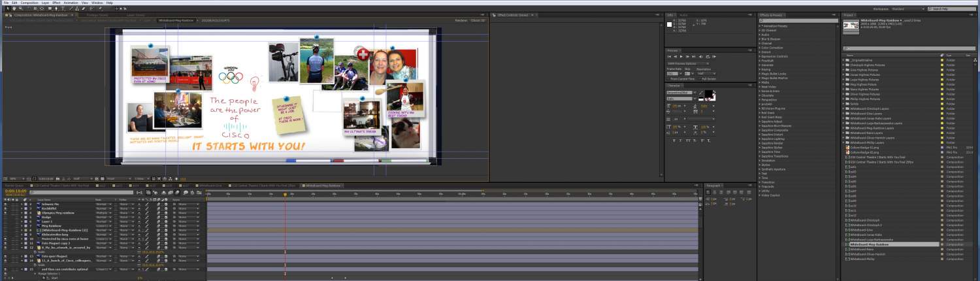The height and width of the screenshot is (281, 980).
Task: Toggle Draft 3D in the timeline
Action: tap(155, 192)
